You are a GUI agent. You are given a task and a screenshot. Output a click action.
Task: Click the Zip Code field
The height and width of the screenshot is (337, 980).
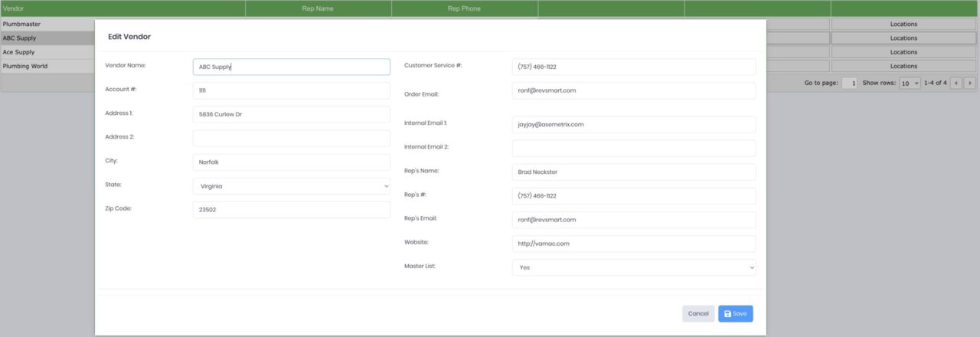(x=291, y=209)
